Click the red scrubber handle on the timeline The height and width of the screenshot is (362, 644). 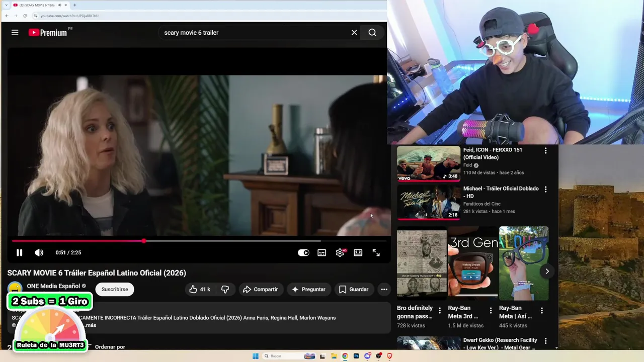[144, 241]
